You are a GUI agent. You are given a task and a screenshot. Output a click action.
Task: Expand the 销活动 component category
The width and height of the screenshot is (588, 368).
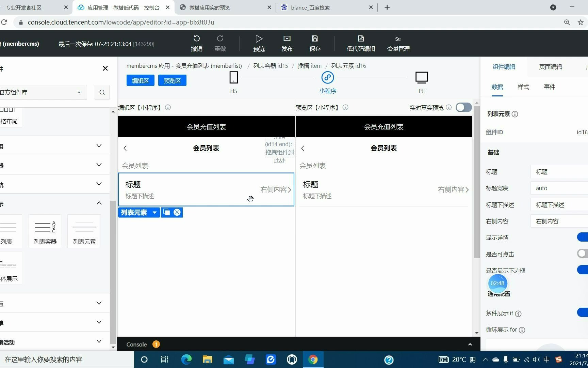pos(99,341)
